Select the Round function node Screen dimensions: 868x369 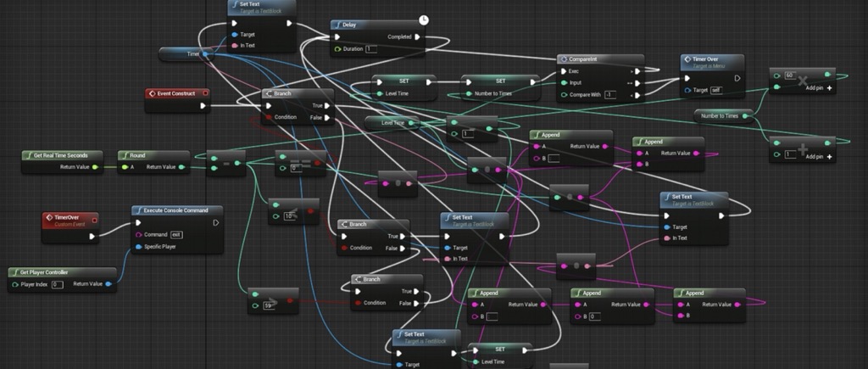(x=154, y=161)
